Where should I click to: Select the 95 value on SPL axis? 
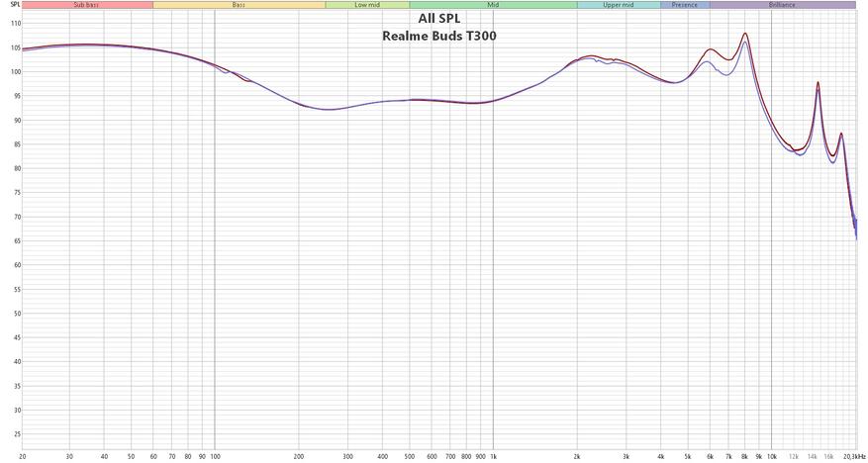point(17,96)
